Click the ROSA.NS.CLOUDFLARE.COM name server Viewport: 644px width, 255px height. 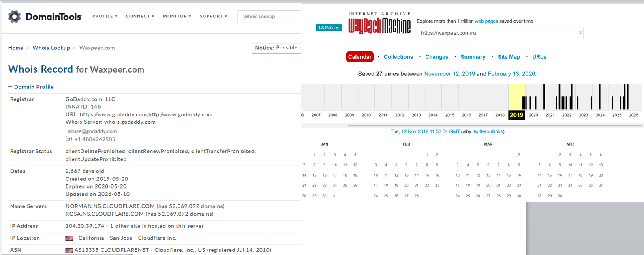(x=105, y=214)
